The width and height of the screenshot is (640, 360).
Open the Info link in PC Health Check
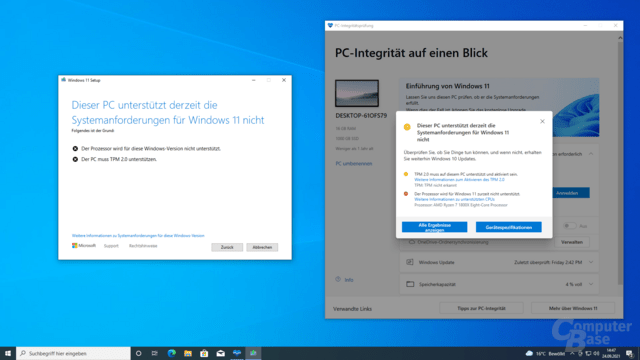tap(349, 280)
